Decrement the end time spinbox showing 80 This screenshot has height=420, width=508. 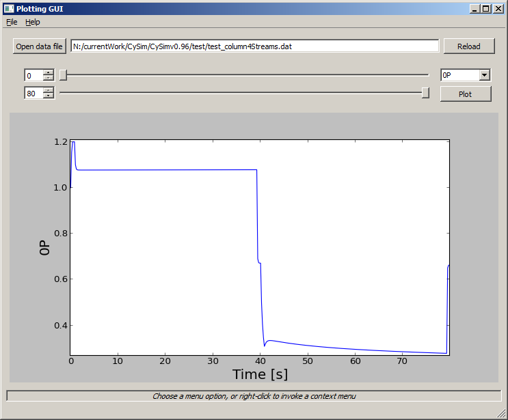49,96
